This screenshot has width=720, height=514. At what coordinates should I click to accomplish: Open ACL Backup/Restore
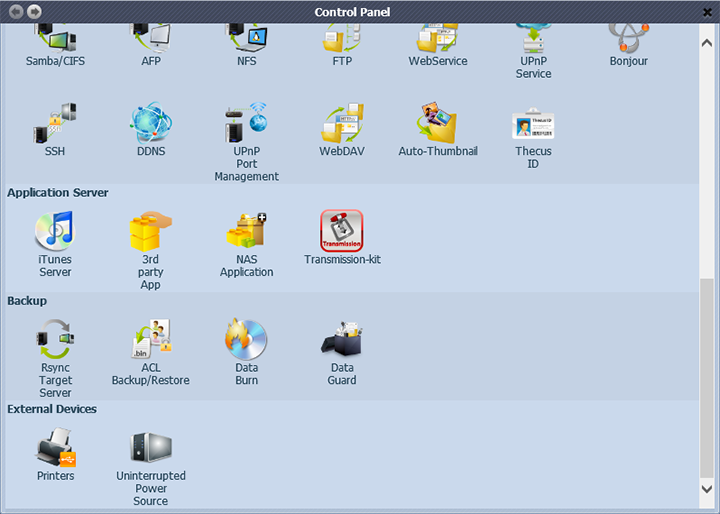pos(151,341)
